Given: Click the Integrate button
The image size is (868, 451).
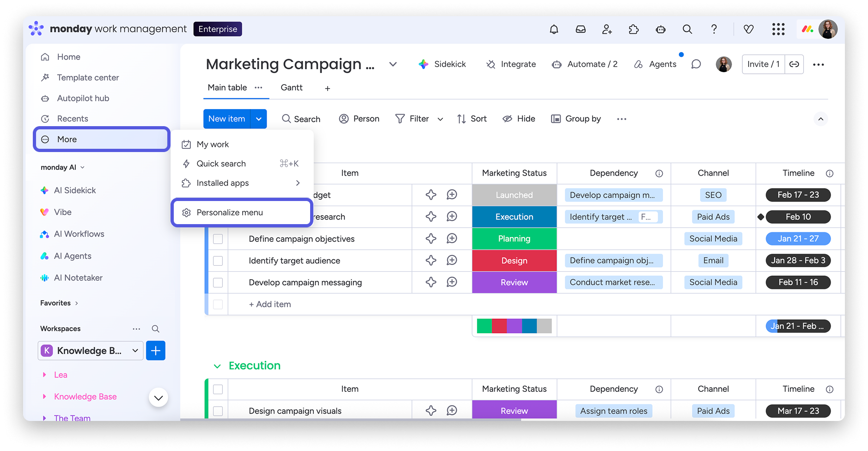Looking at the screenshot, I should click(511, 64).
